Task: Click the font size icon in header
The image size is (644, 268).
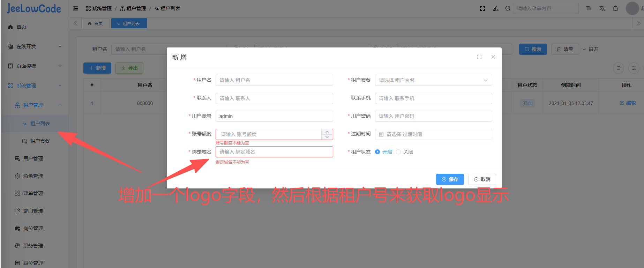Action: (589, 8)
